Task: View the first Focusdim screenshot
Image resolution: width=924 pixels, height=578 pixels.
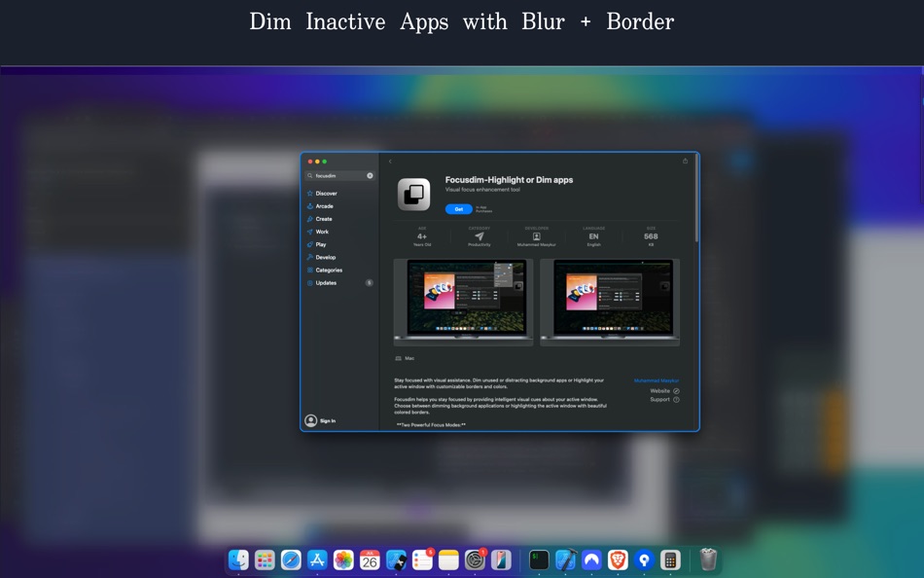Action: (x=463, y=302)
